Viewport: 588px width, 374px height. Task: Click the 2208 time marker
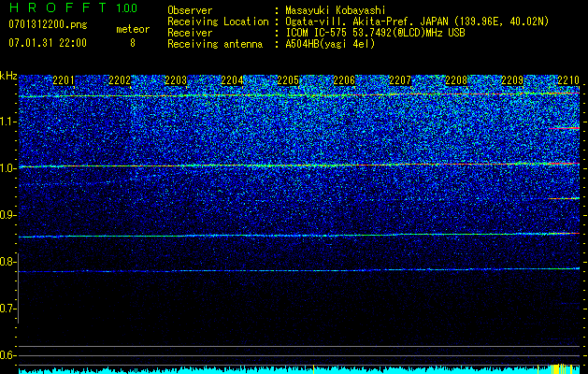(456, 80)
